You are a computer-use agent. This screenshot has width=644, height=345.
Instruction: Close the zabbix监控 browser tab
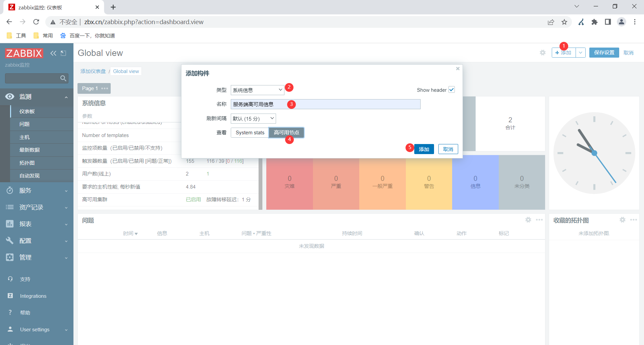[x=97, y=7]
